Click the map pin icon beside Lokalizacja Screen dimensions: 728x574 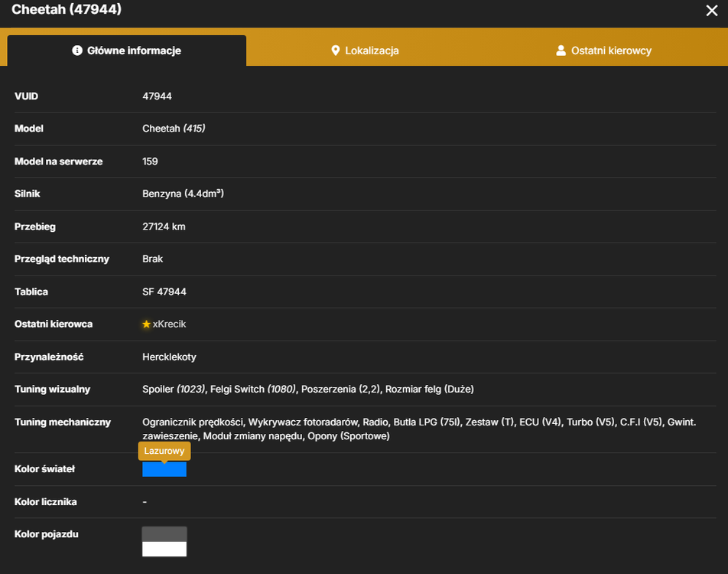[335, 51]
